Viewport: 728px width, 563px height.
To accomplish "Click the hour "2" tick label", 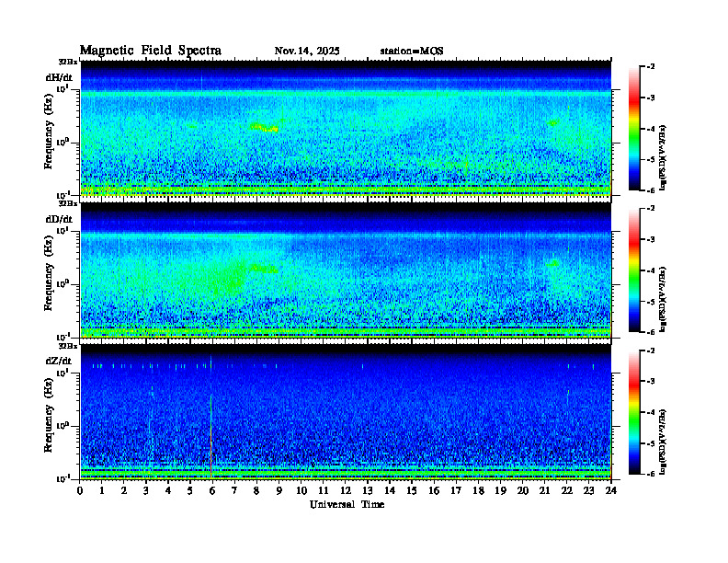I will (x=123, y=490).
